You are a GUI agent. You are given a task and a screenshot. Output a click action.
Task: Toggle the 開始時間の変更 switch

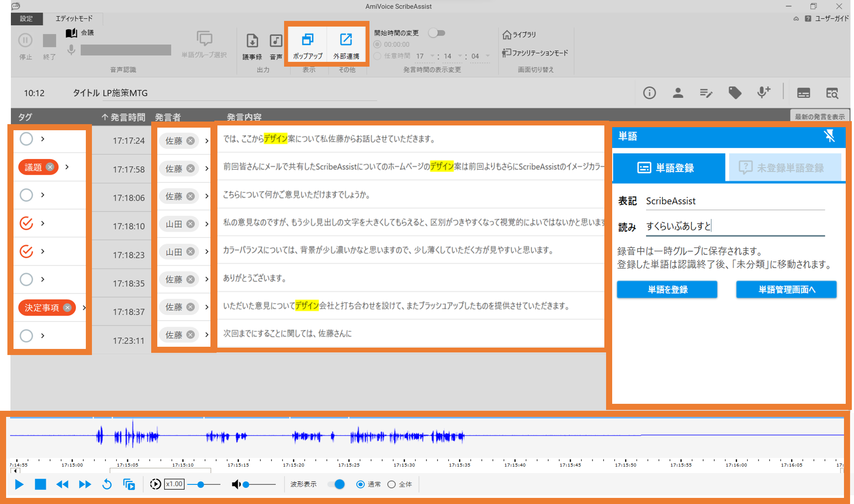[437, 33]
